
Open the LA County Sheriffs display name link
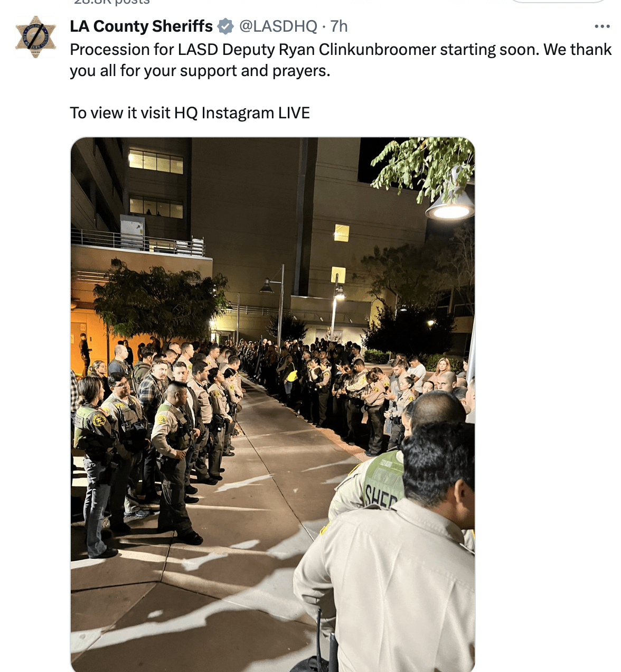(x=142, y=26)
